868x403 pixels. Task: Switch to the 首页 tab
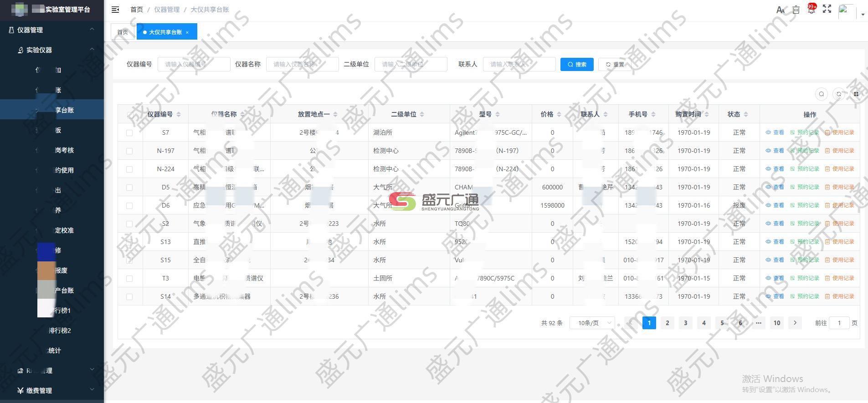click(x=123, y=32)
